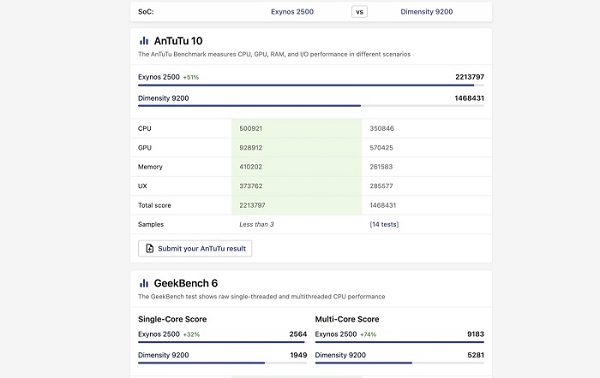The width and height of the screenshot is (600, 378).
Task: Click the Less than 3 samples text
Action: (256, 225)
